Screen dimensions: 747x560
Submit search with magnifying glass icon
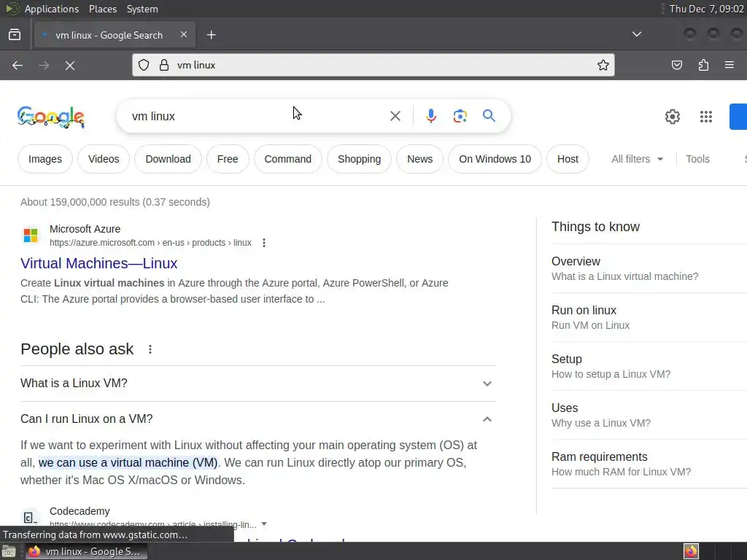pos(489,116)
